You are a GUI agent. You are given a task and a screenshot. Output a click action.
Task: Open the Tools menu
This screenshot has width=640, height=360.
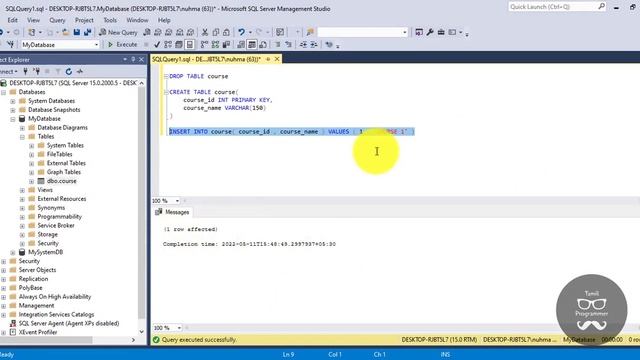coord(110,20)
